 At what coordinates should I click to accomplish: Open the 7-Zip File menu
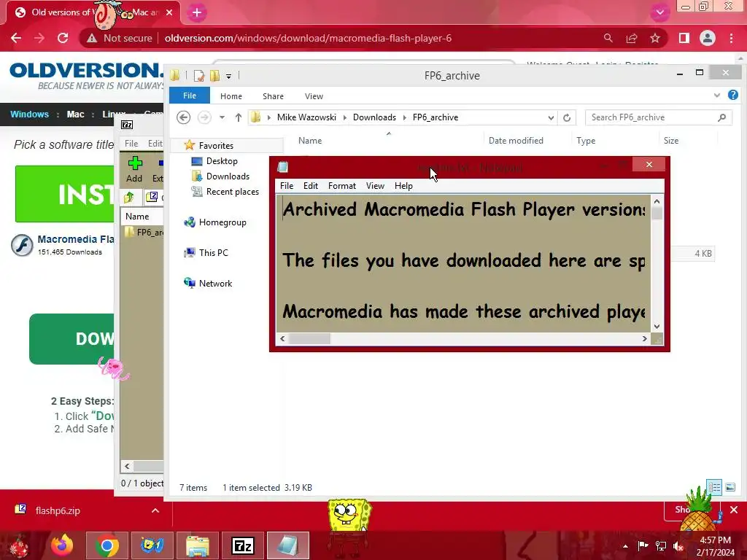point(131,144)
